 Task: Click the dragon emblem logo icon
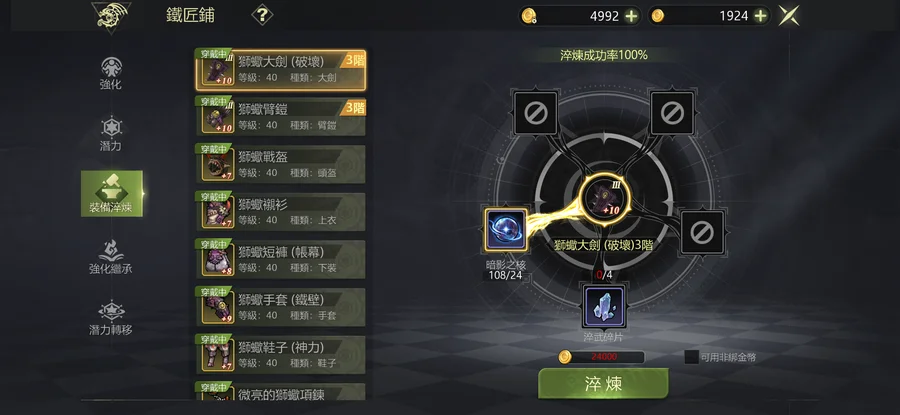111,16
